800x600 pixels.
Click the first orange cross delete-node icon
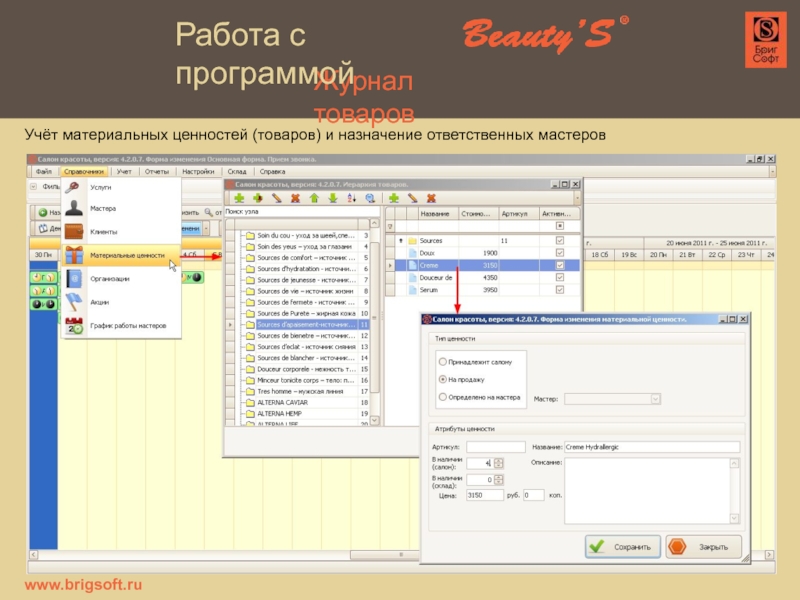[x=295, y=198]
